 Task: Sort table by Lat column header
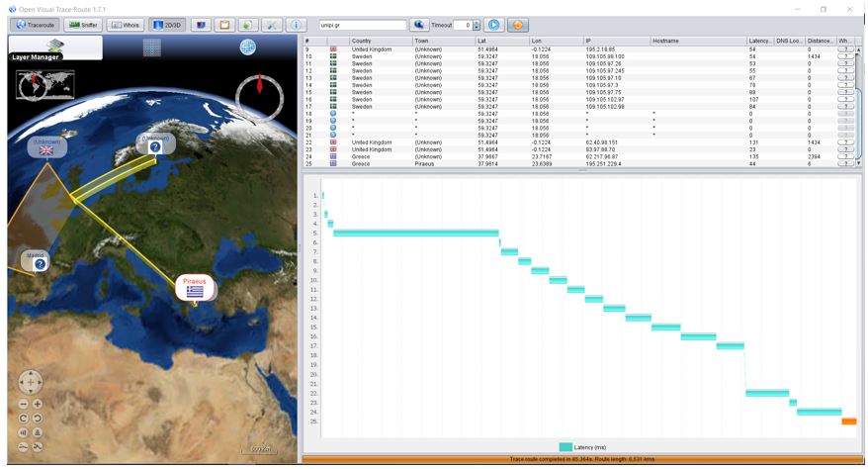501,41
